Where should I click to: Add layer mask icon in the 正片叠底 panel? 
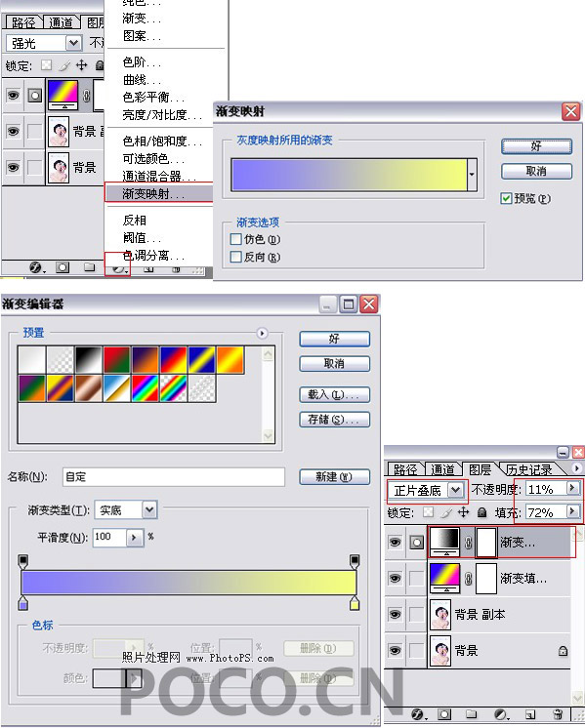pos(444,714)
